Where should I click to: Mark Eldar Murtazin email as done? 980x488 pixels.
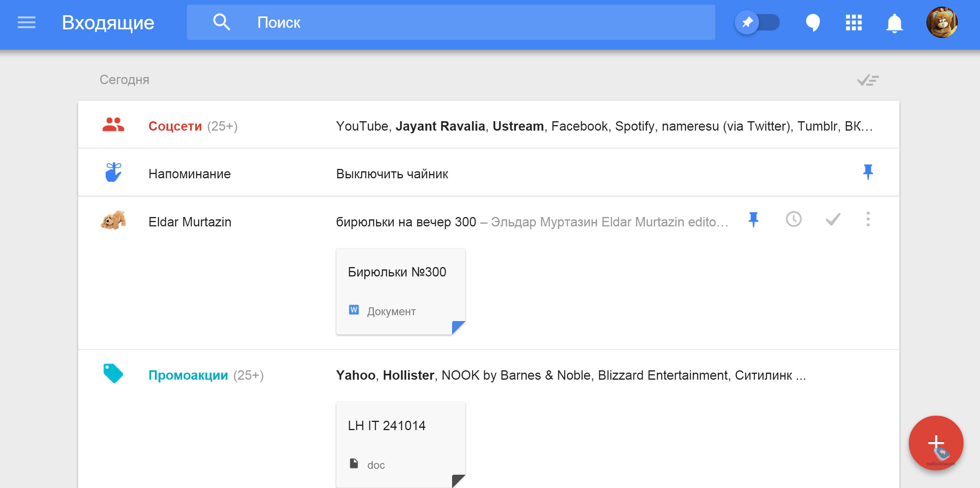pos(833,219)
